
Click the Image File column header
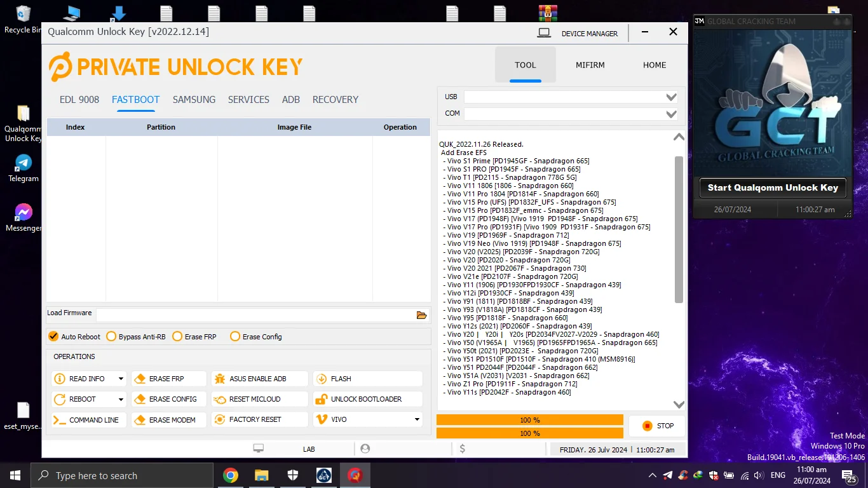pyautogui.click(x=295, y=127)
